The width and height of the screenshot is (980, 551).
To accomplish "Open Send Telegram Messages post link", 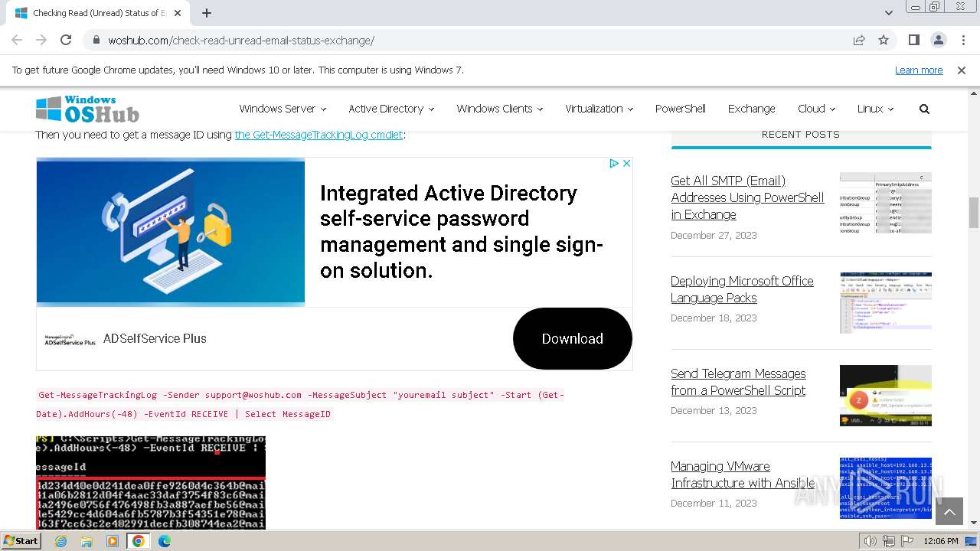I will click(738, 382).
